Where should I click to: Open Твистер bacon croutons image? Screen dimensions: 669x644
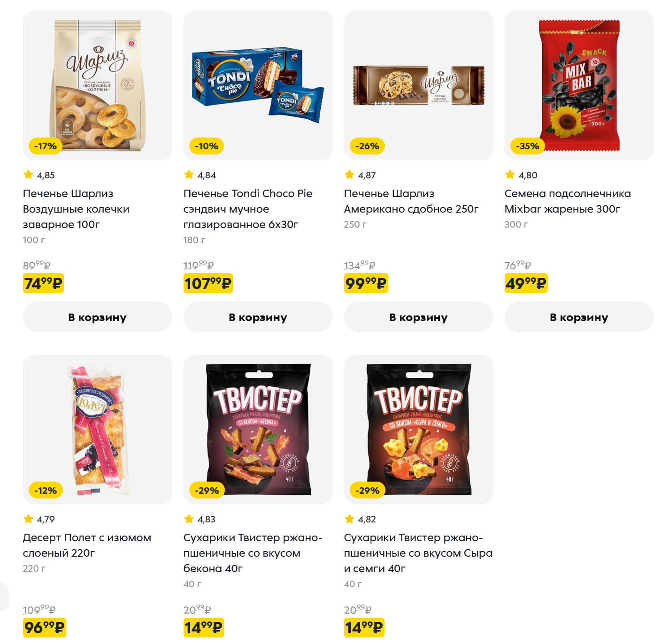click(x=258, y=429)
